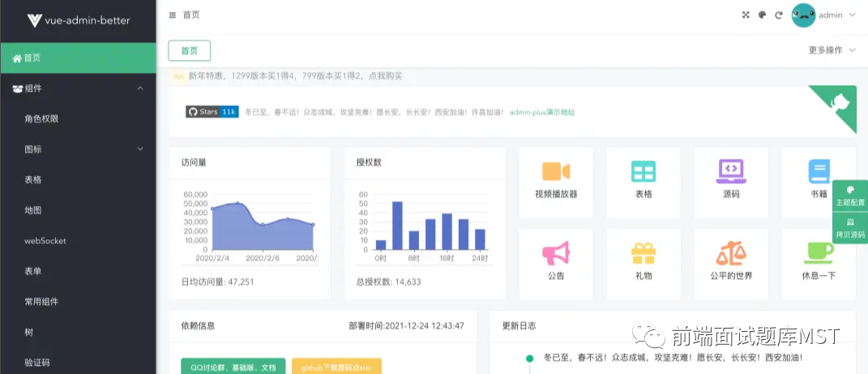Click the 访问量 area chart

click(263, 226)
